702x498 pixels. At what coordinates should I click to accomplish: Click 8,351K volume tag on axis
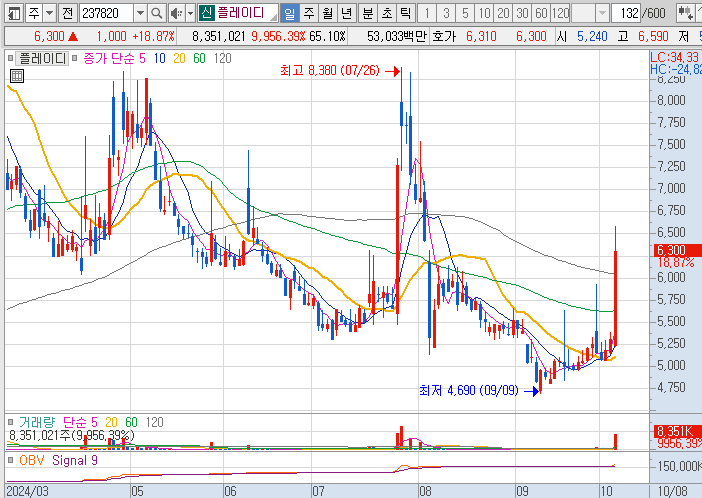677,431
